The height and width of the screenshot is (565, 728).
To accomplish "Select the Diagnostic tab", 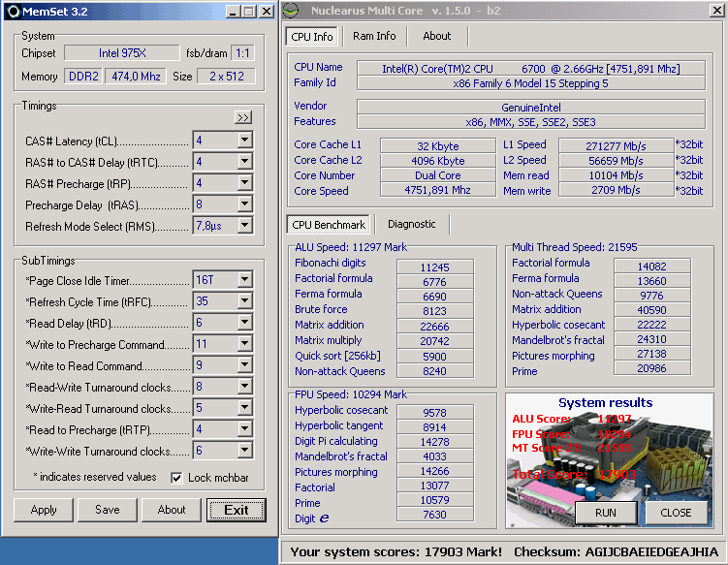I will coord(411,224).
